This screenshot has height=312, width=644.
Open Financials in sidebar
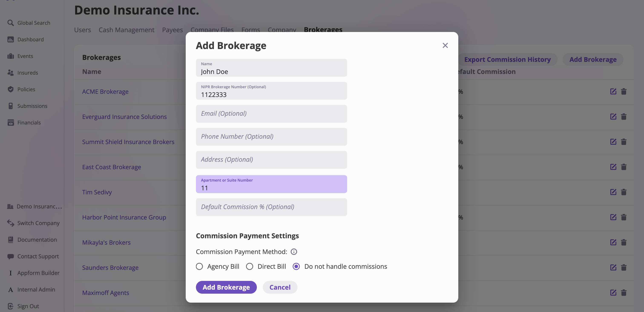24,122
